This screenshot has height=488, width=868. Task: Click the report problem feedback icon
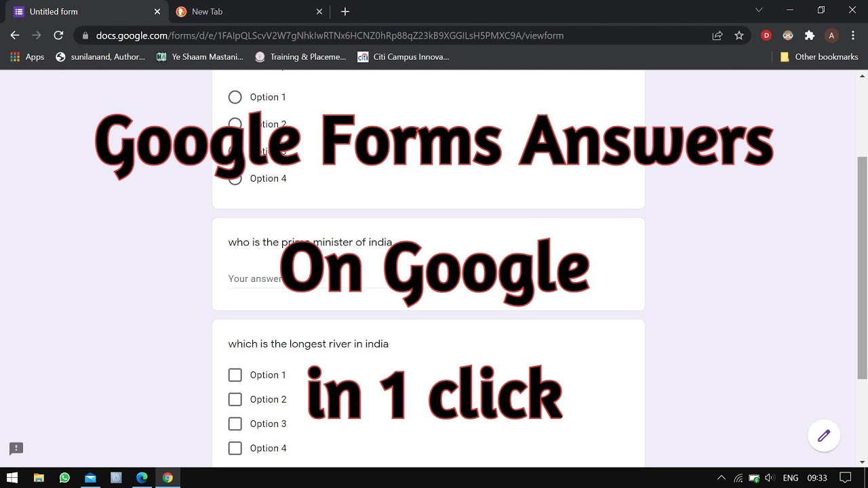coord(16,448)
